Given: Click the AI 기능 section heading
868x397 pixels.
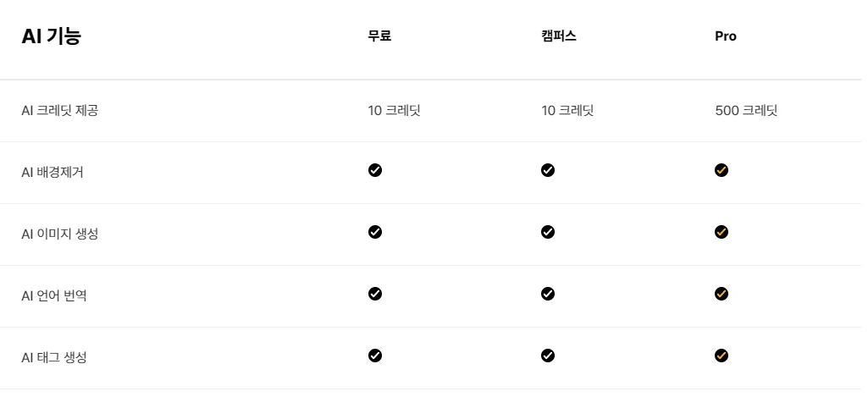Looking at the screenshot, I should [x=52, y=36].
